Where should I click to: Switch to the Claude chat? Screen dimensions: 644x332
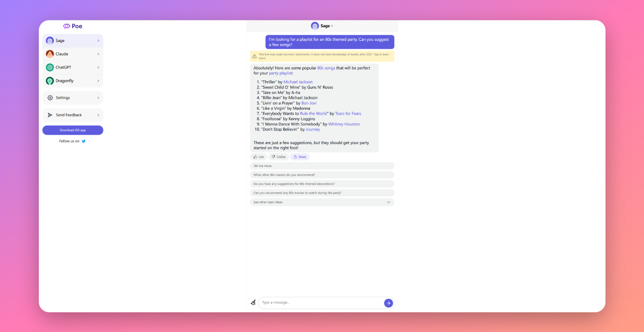coord(73,54)
